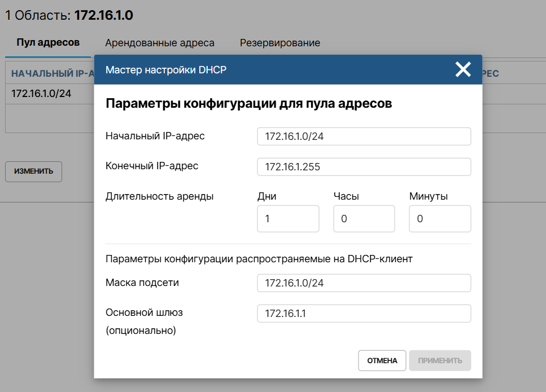Click the Маска подсети label text
This screenshot has width=546, height=392.
(142, 283)
